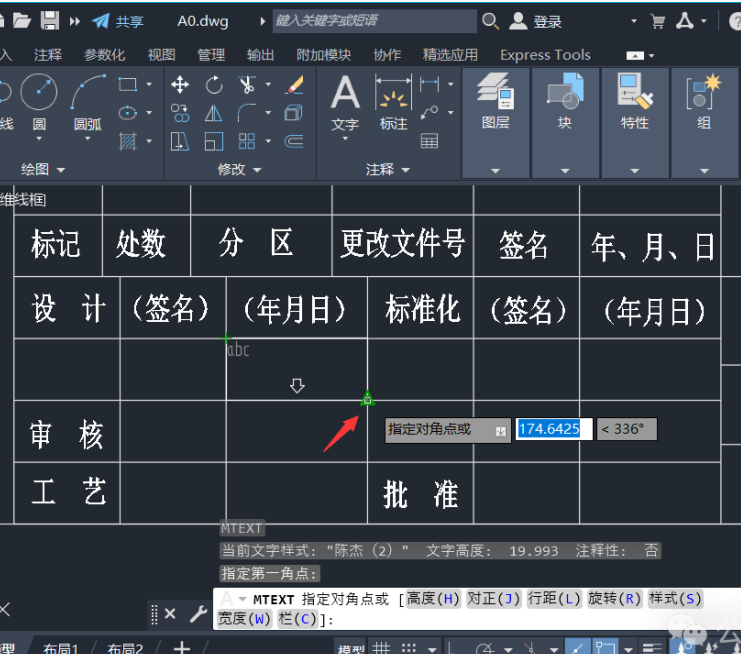
Task: Activate the Array tool
Action: [x=247, y=141]
